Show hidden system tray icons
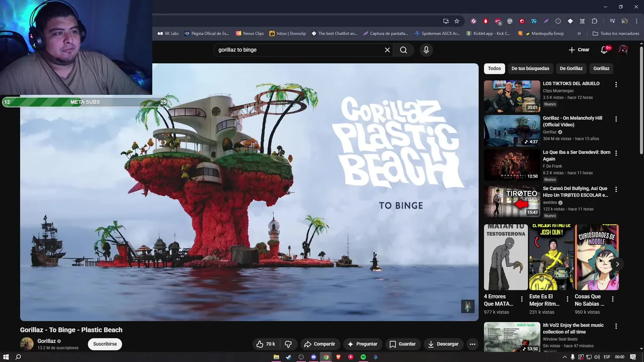Viewport: 644px width, 362px height. [565, 357]
